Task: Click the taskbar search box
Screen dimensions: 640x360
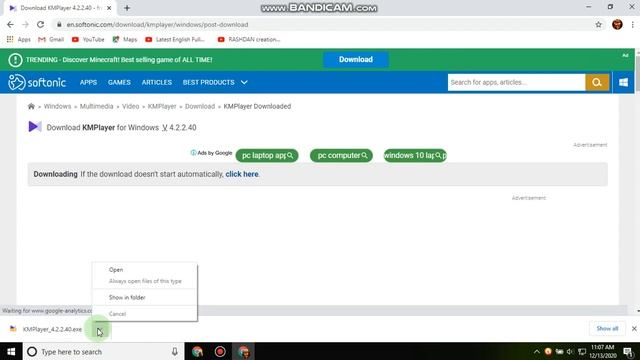Action: (103, 351)
